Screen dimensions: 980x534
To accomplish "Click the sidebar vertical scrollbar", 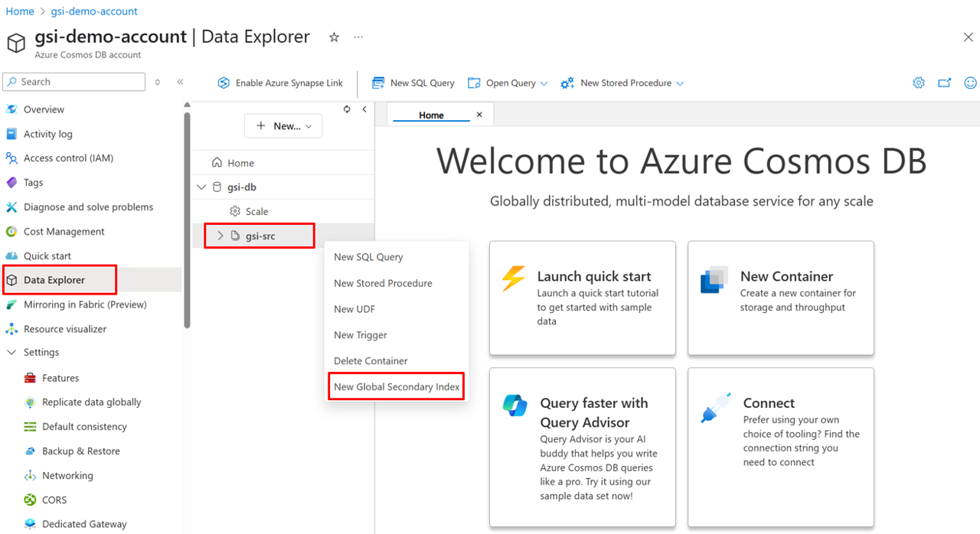I will click(187, 220).
